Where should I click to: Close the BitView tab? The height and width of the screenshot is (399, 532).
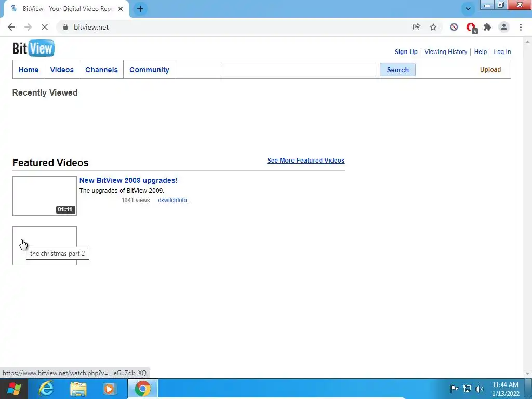[x=121, y=9]
